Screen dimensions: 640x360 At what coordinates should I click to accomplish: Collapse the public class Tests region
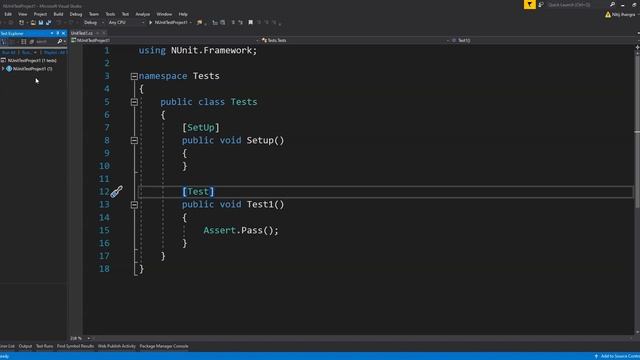134,102
